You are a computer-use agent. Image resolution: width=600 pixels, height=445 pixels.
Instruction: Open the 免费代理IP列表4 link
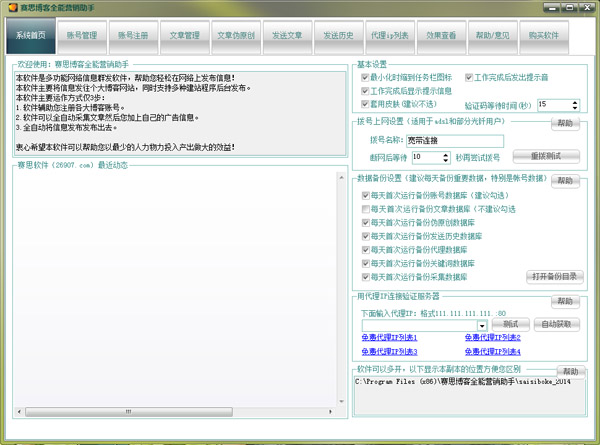click(x=492, y=352)
